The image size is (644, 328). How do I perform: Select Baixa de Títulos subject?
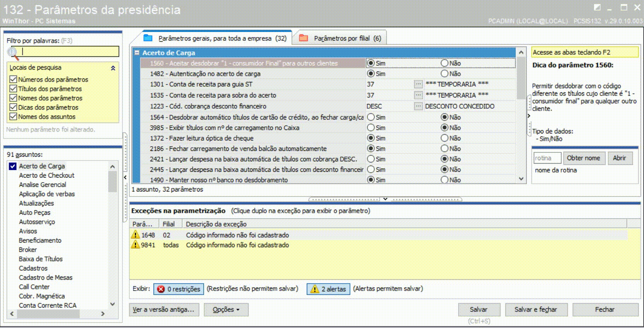pyautogui.click(x=41, y=259)
